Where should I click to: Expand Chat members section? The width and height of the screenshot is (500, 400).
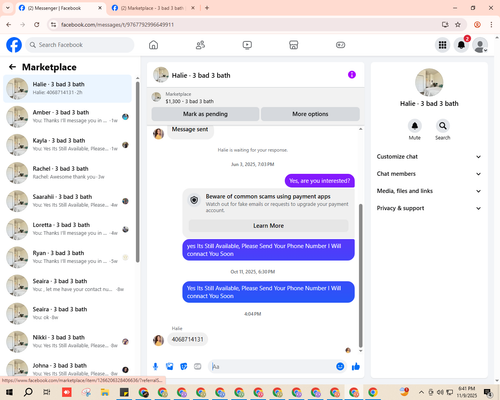click(x=429, y=174)
